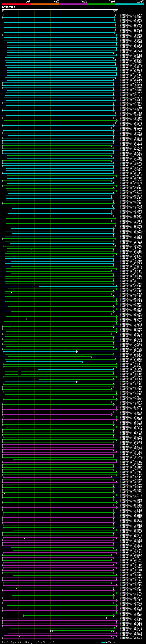Select hit label UniRef100_Q96477
The image size is (146, 644).
pos(131,120)
